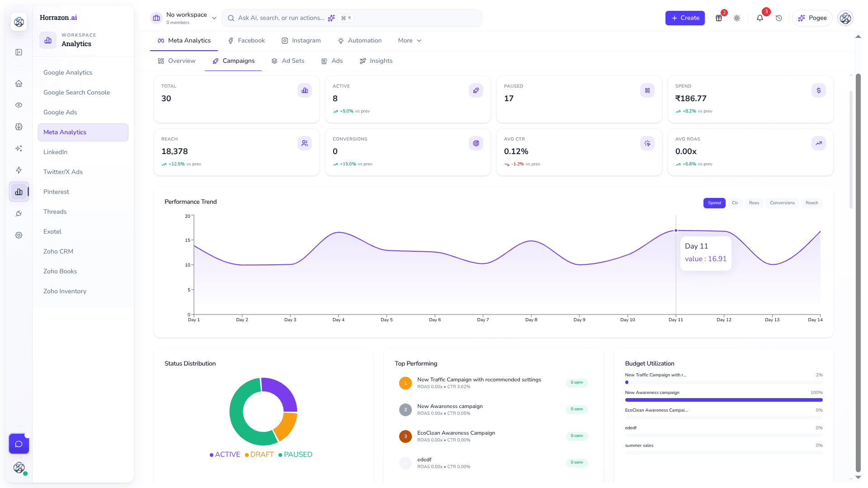Open the plug integrations icon in the left rail

(19, 214)
